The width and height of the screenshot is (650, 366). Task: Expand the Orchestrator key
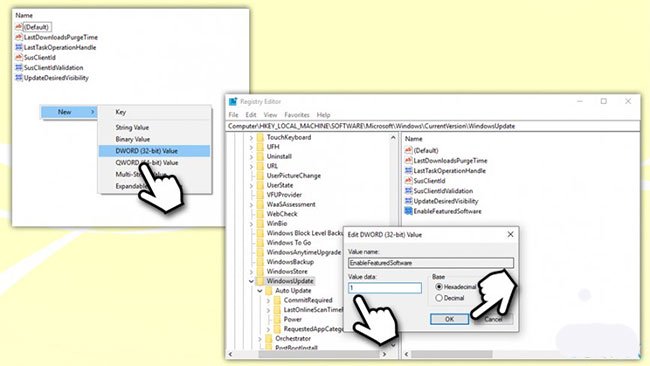click(260, 339)
